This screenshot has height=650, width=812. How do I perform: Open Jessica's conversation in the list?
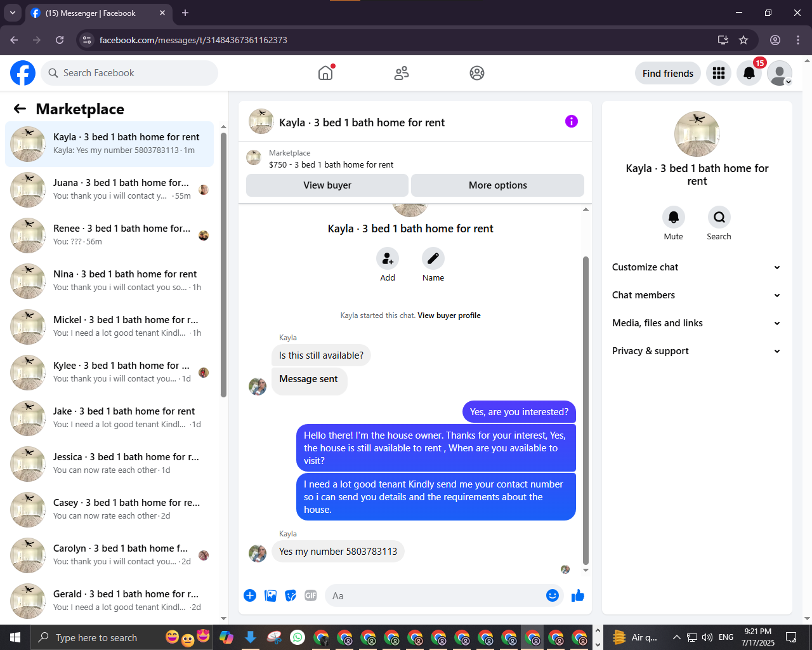[x=109, y=464]
